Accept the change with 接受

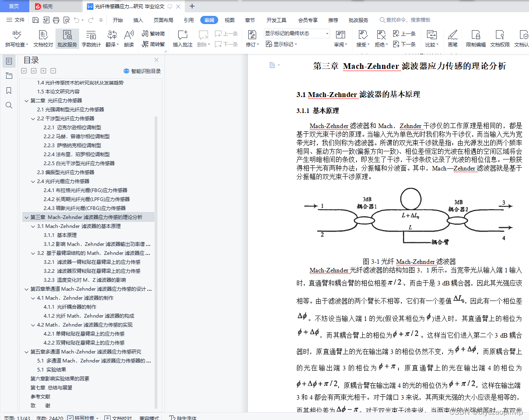coord(363,39)
